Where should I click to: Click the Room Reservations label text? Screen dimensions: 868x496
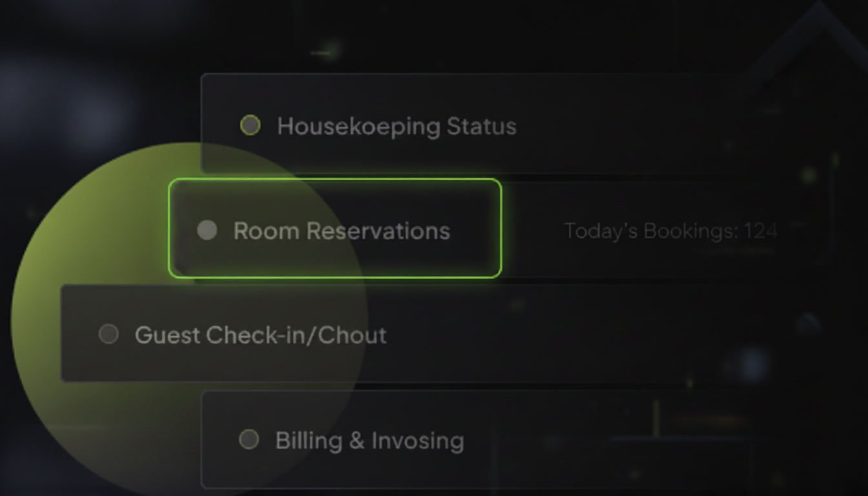[x=341, y=231]
